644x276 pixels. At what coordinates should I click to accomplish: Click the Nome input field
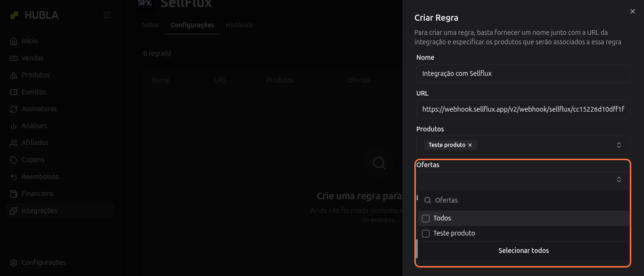(x=523, y=73)
